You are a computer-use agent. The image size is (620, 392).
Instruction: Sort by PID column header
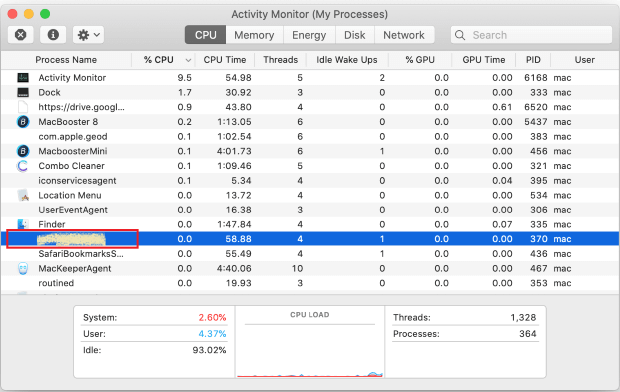pos(533,60)
